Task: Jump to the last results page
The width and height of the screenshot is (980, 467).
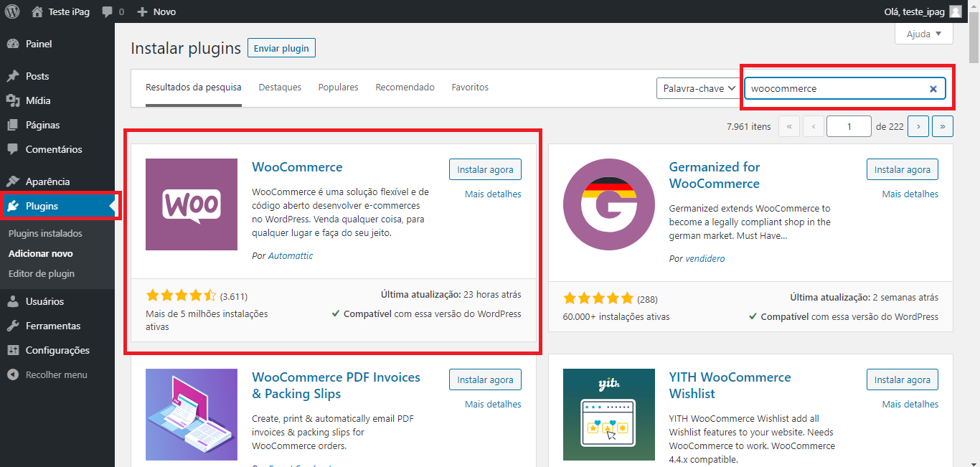Action: 943,126
